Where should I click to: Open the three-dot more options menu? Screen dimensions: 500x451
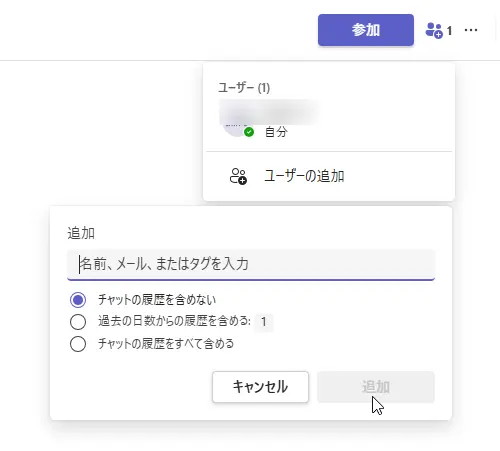click(471, 30)
